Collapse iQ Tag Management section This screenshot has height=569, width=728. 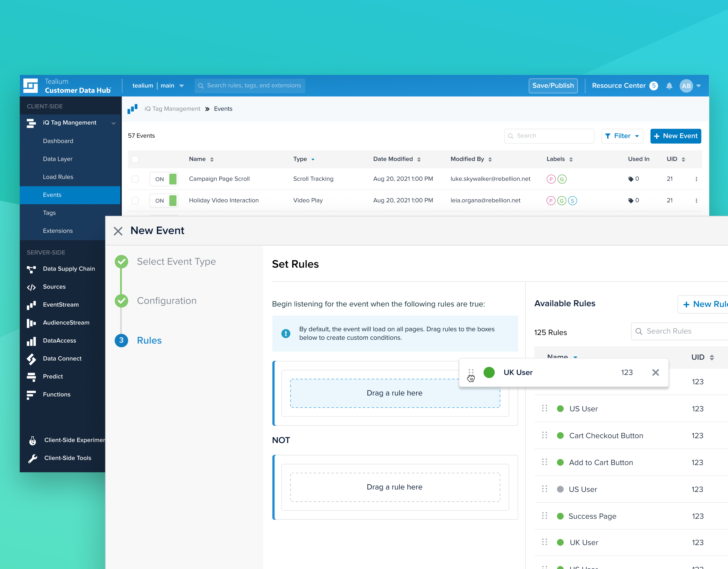tap(113, 123)
